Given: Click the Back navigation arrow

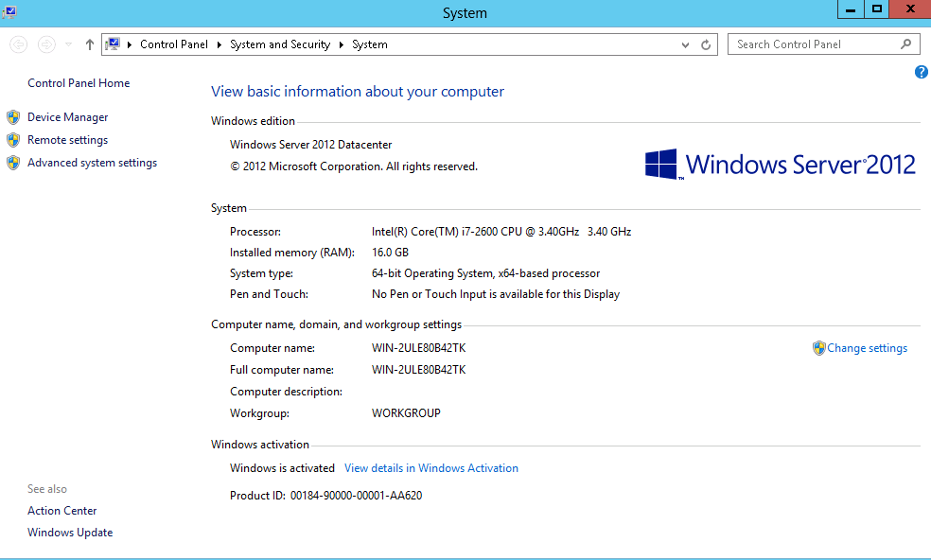Looking at the screenshot, I should coord(18,44).
